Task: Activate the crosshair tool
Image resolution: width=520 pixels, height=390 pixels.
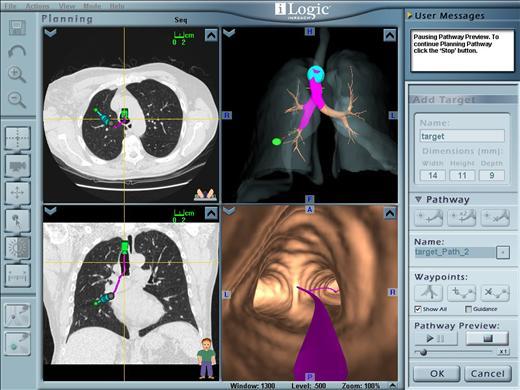Action: tap(18, 138)
